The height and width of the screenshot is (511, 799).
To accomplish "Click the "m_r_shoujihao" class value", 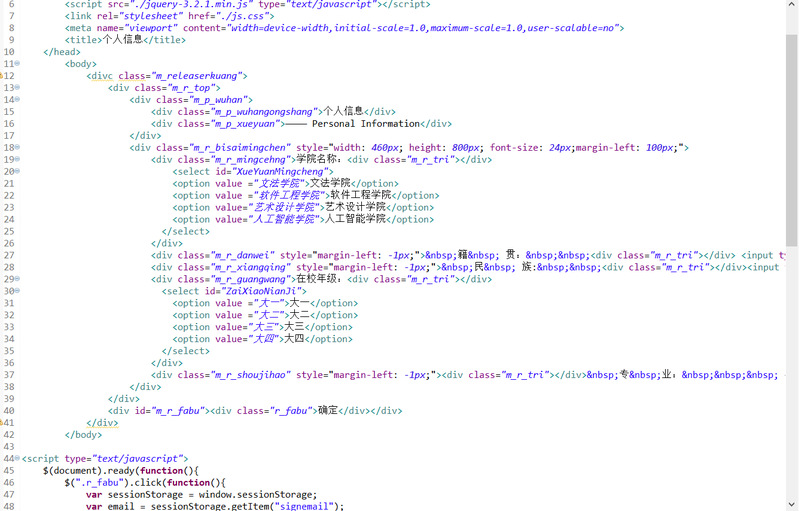I will click(x=250, y=375).
